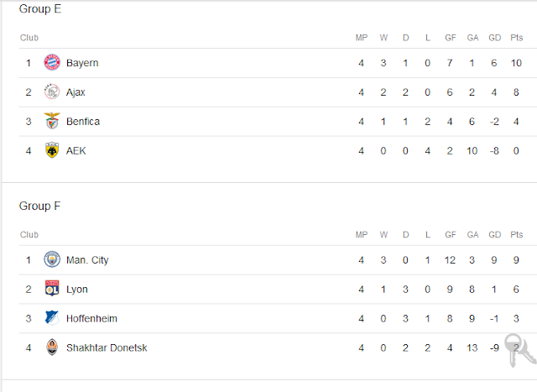Viewport: 537px width, 392px height.
Task: Click the Man. City round crest
Action: tap(52, 259)
